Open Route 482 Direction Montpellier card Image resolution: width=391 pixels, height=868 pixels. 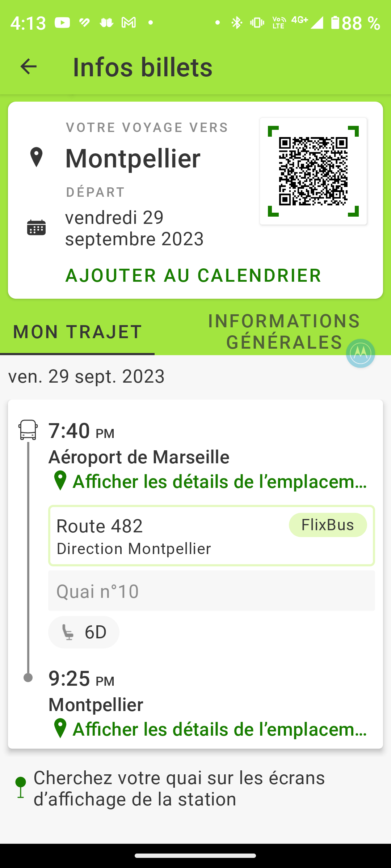167,536
